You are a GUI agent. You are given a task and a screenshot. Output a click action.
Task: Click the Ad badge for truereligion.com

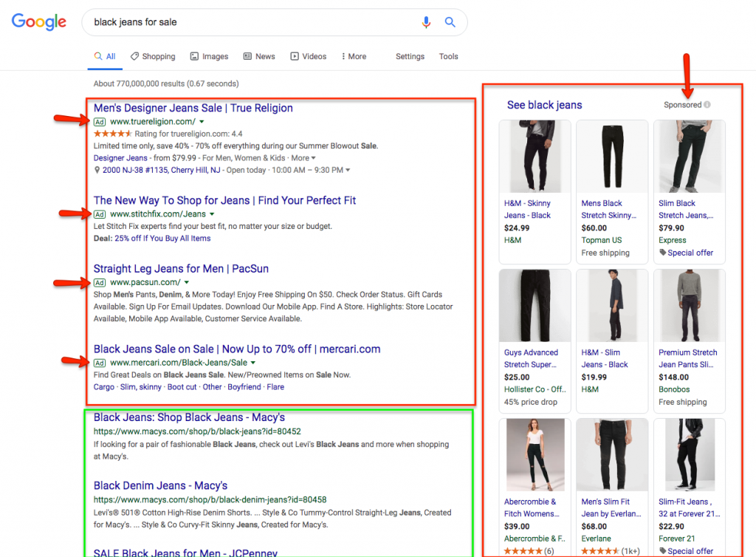(x=100, y=122)
